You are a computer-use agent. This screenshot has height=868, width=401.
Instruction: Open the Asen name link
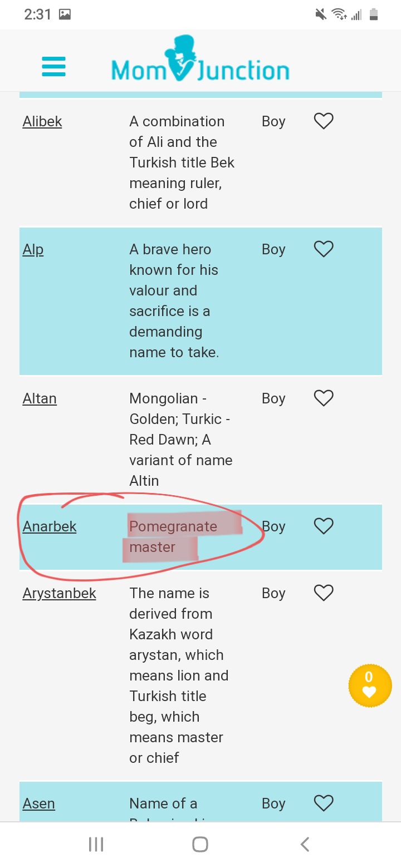[x=39, y=803]
